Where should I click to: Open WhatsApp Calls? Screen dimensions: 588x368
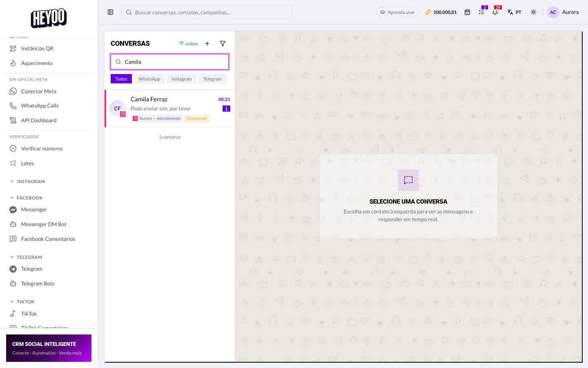pos(49,105)
